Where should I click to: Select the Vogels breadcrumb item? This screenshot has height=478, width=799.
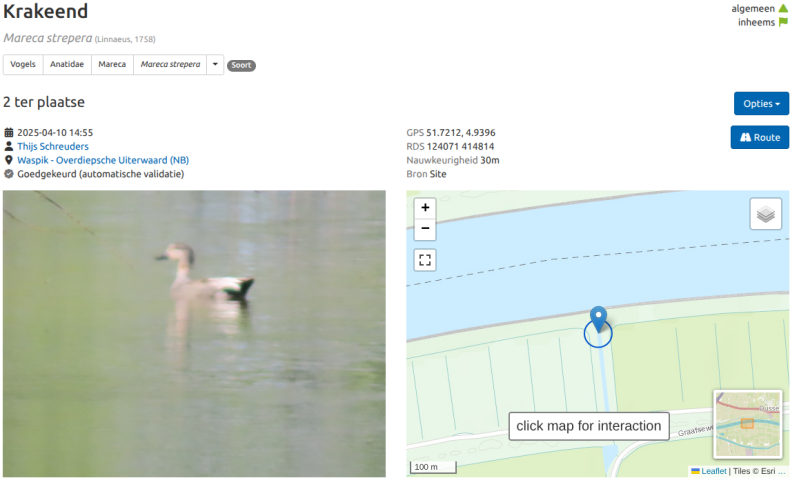(23, 65)
